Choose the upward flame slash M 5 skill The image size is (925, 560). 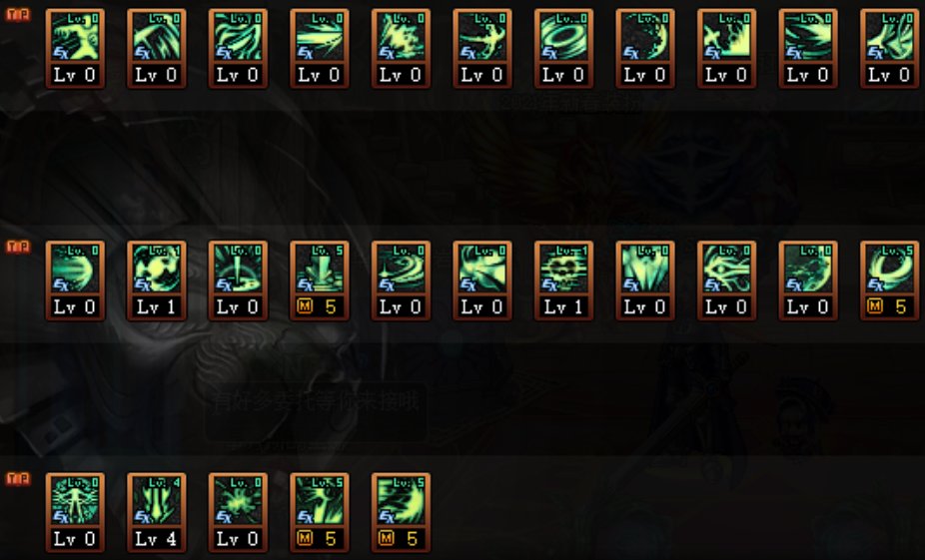tap(319, 502)
